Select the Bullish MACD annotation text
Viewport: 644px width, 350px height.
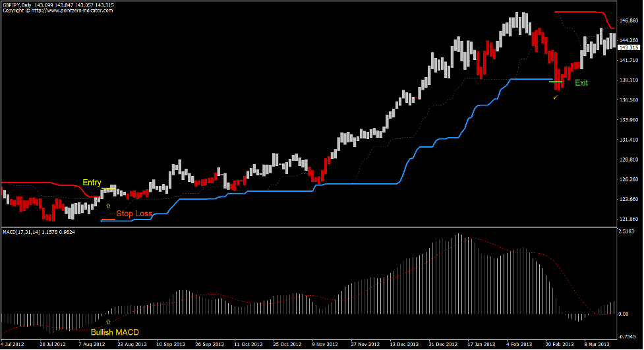(x=115, y=332)
